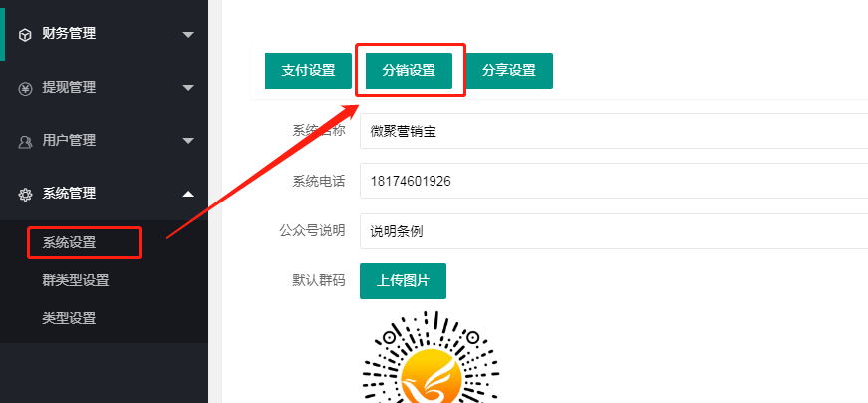Focus the 系统名称 field containing 微聚营销宝
The image size is (868, 403).
tap(614, 131)
